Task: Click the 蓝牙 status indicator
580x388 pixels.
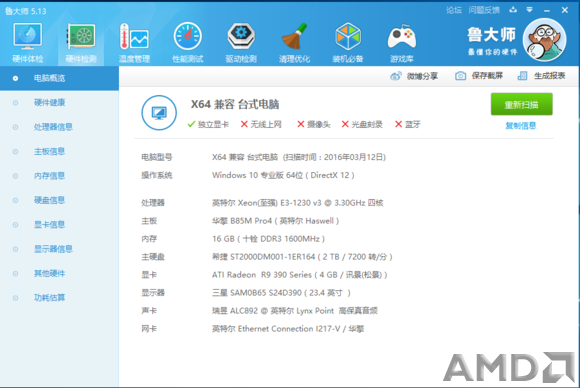Action: pyautogui.click(x=407, y=124)
